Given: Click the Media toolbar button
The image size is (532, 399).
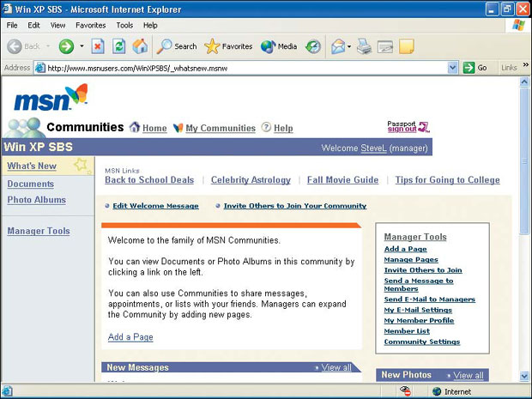Looking at the screenshot, I should [280, 46].
